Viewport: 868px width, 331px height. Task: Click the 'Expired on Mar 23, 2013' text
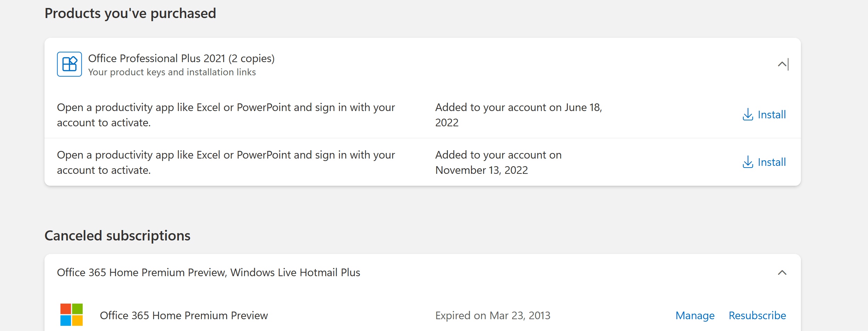pyautogui.click(x=493, y=315)
